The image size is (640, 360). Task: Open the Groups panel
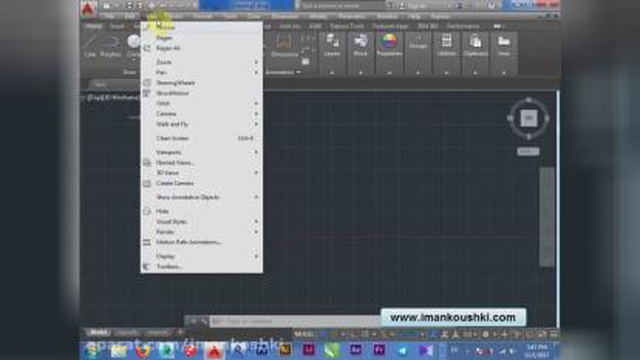(418, 46)
